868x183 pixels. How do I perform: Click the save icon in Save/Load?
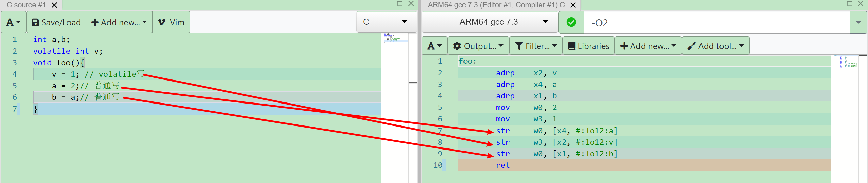coord(35,22)
